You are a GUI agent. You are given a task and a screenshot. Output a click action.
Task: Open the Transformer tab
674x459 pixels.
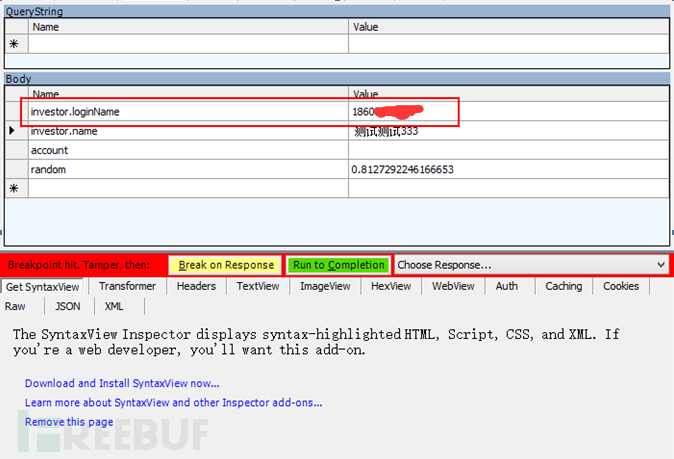click(x=127, y=286)
